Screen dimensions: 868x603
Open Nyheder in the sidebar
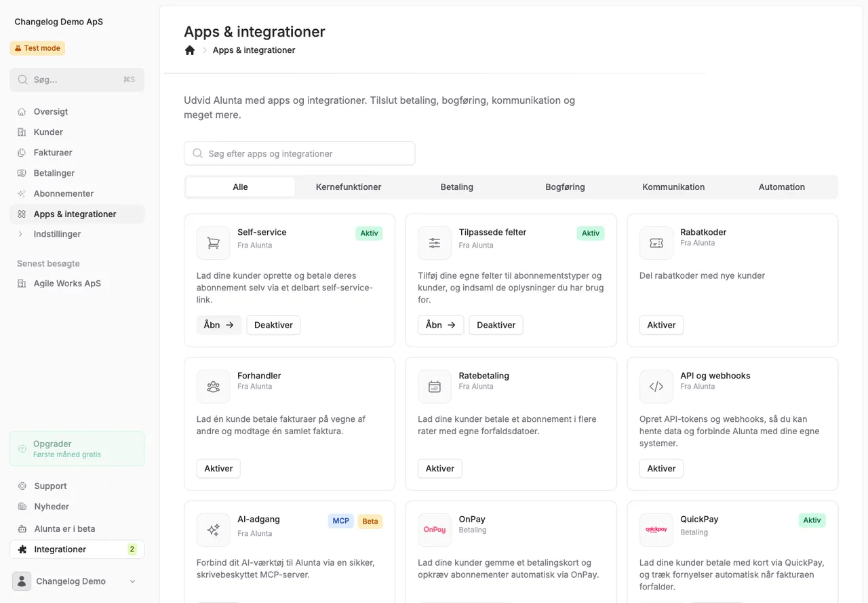[x=77, y=507]
